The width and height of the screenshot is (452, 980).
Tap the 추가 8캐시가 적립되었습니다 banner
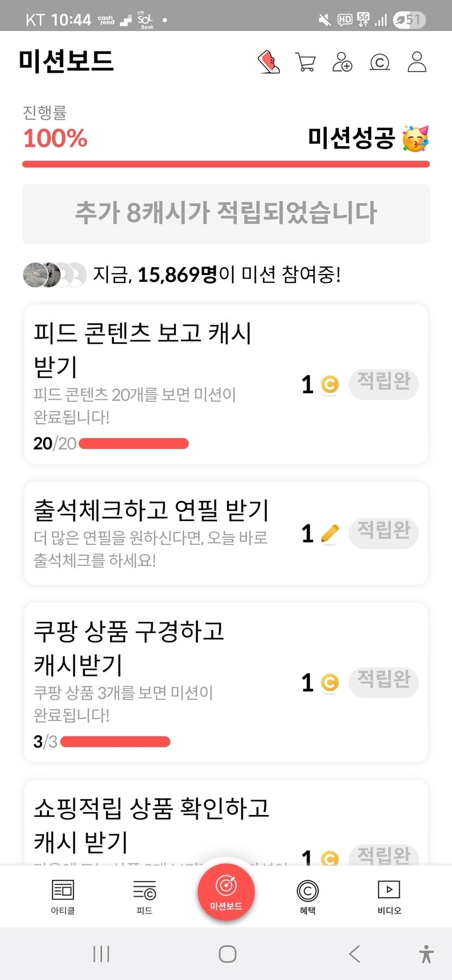pyautogui.click(x=226, y=214)
